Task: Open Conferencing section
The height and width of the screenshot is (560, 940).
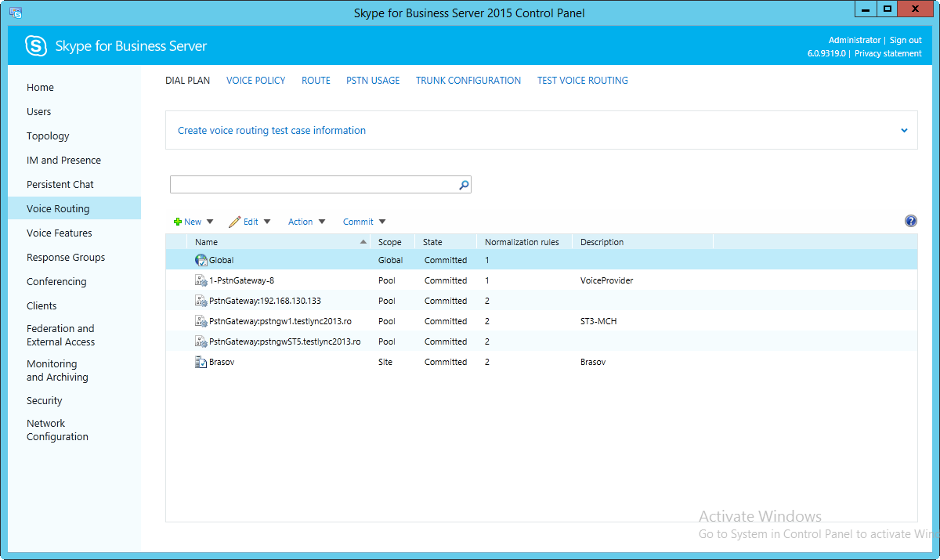Action: [56, 282]
